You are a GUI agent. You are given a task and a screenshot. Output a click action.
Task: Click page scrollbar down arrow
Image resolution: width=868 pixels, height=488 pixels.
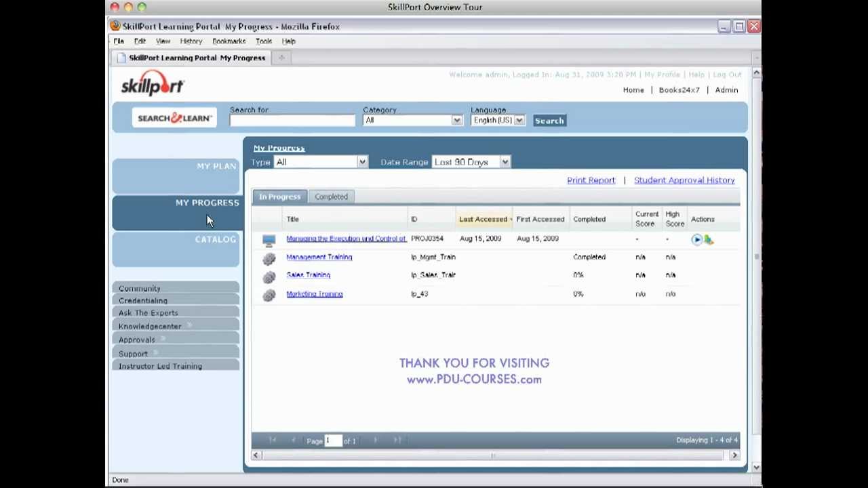[x=756, y=467]
